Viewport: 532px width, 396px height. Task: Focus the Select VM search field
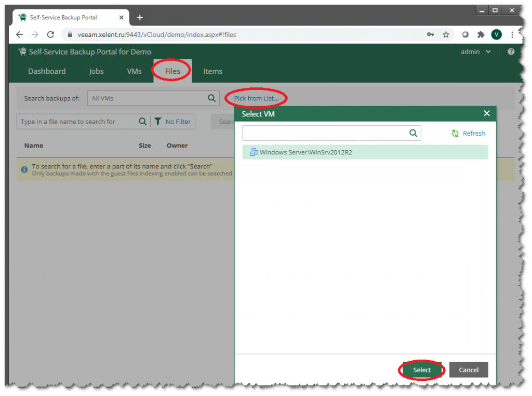pos(331,133)
